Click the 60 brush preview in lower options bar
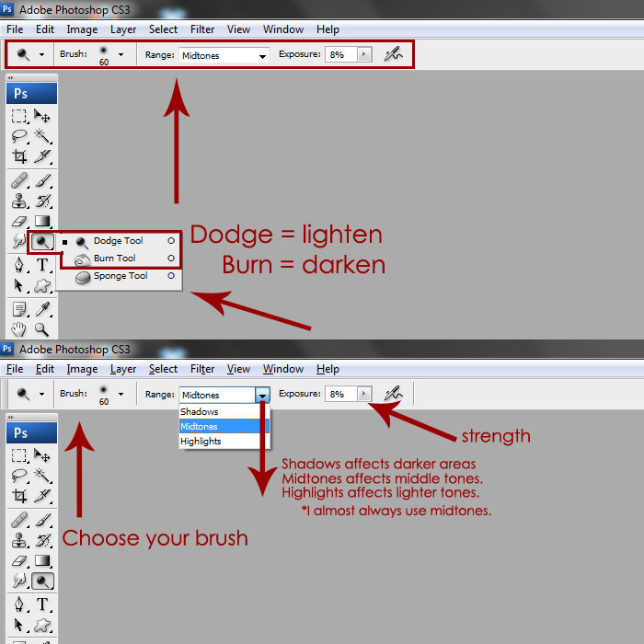Image resolution: width=644 pixels, height=644 pixels. point(103,396)
